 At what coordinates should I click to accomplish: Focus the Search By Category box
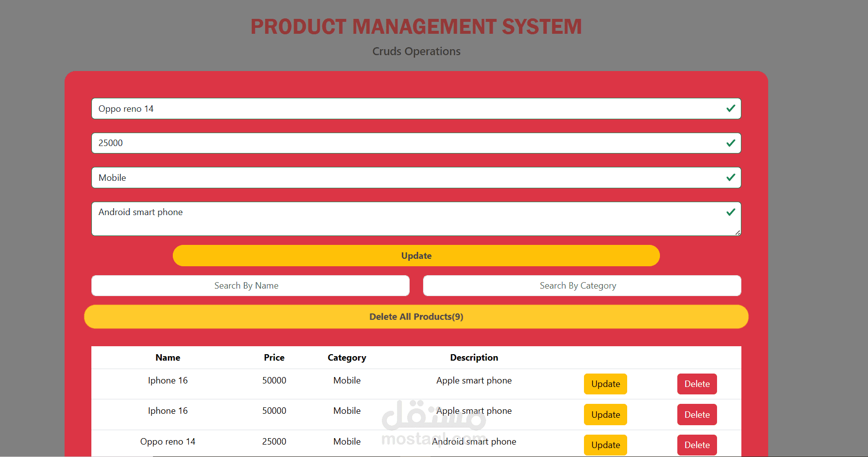582,286
